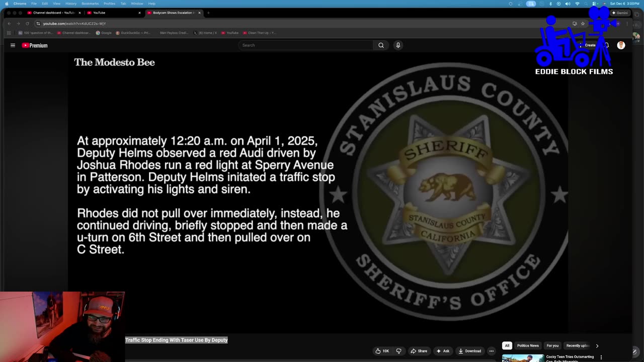Like the video with thumbs up

382,351
